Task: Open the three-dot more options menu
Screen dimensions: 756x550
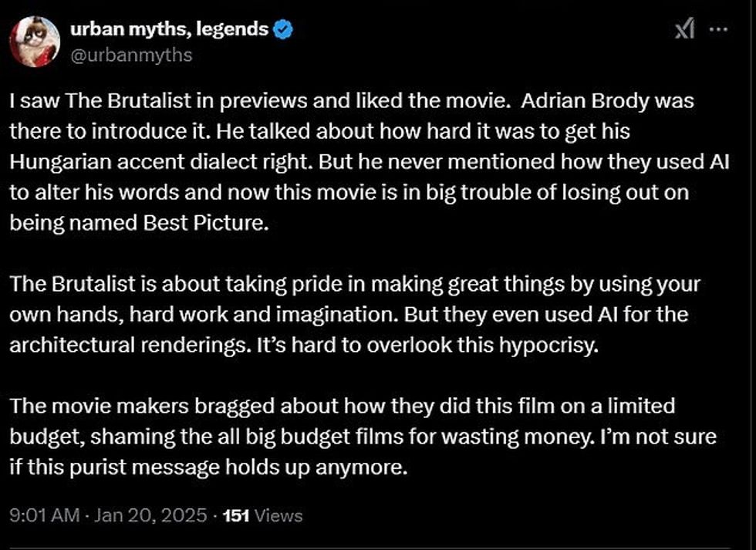Action: click(717, 29)
